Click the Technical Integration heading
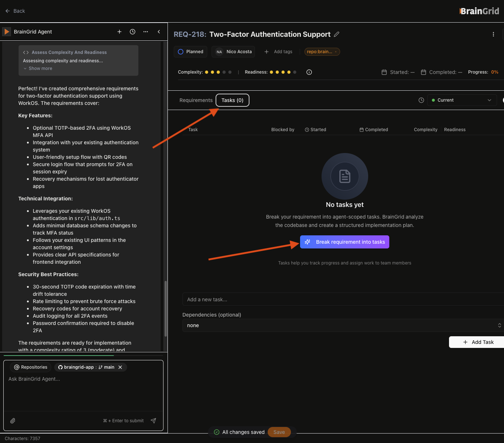 pyautogui.click(x=46, y=199)
